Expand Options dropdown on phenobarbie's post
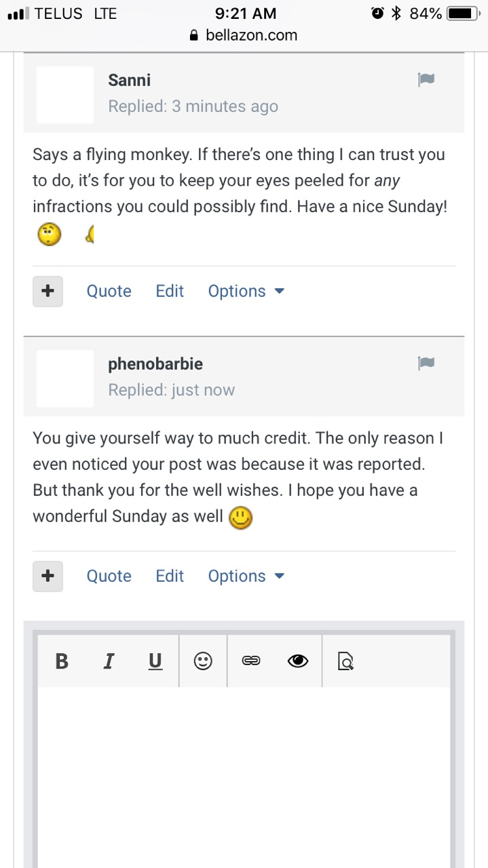This screenshot has height=868, width=488. 246,576
